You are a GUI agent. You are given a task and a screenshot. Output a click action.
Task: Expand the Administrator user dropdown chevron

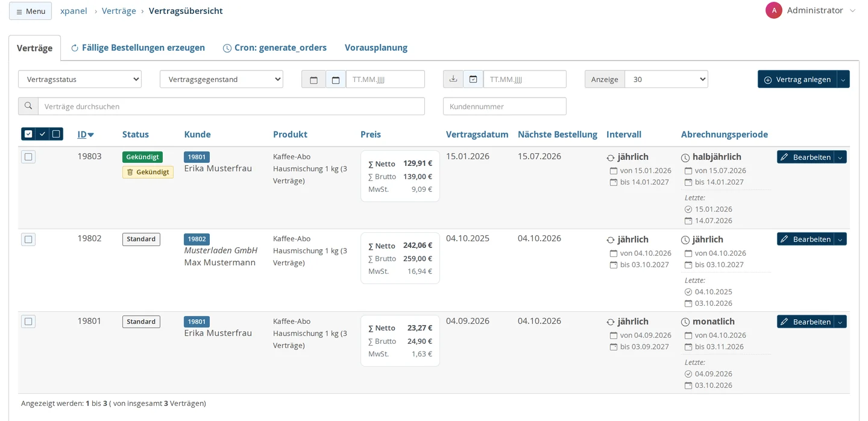[852, 11]
